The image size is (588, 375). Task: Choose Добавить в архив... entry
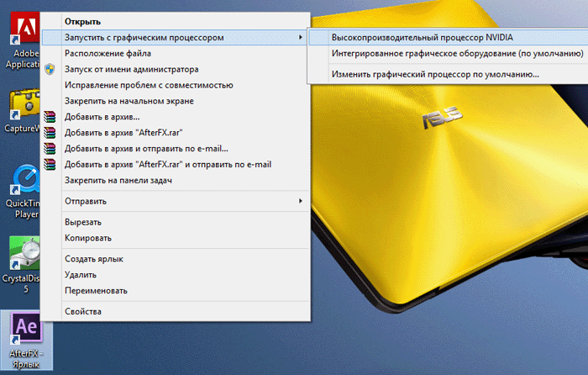point(176,117)
